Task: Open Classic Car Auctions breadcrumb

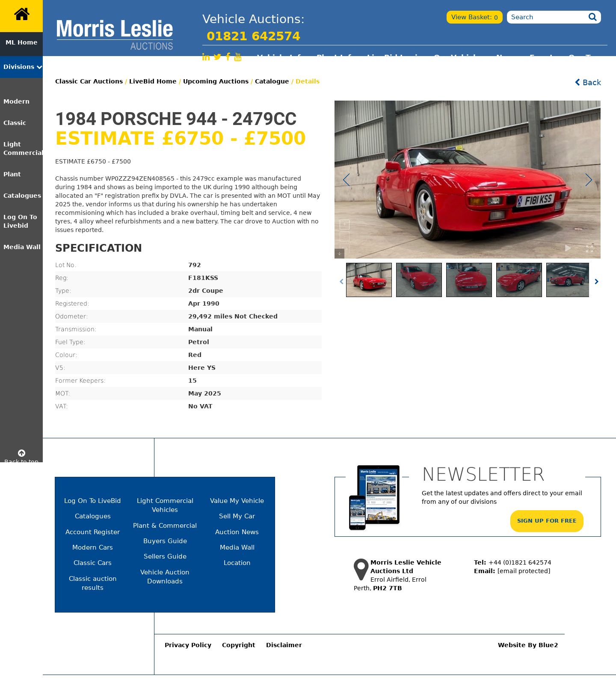Action: tap(89, 81)
